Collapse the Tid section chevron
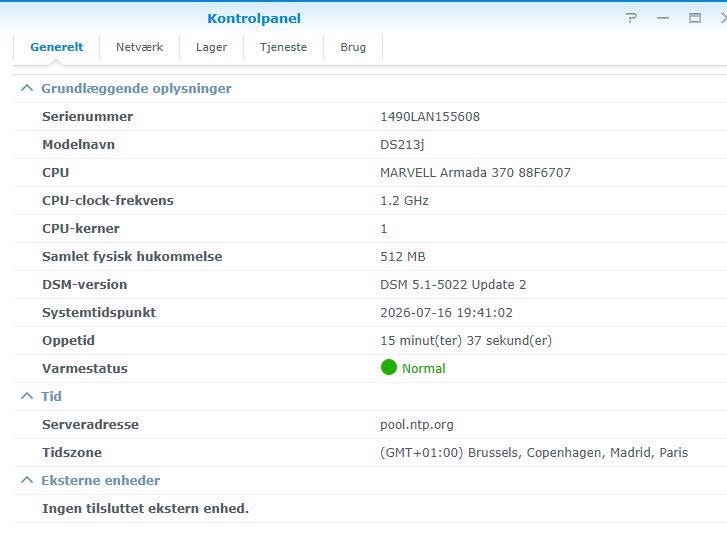 [27, 396]
